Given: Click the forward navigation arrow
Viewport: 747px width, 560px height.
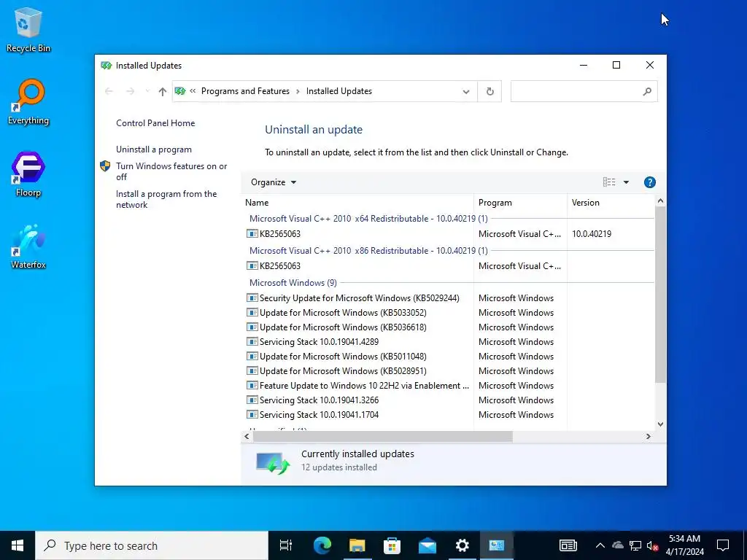Looking at the screenshot, I should (x=130, y=91).
